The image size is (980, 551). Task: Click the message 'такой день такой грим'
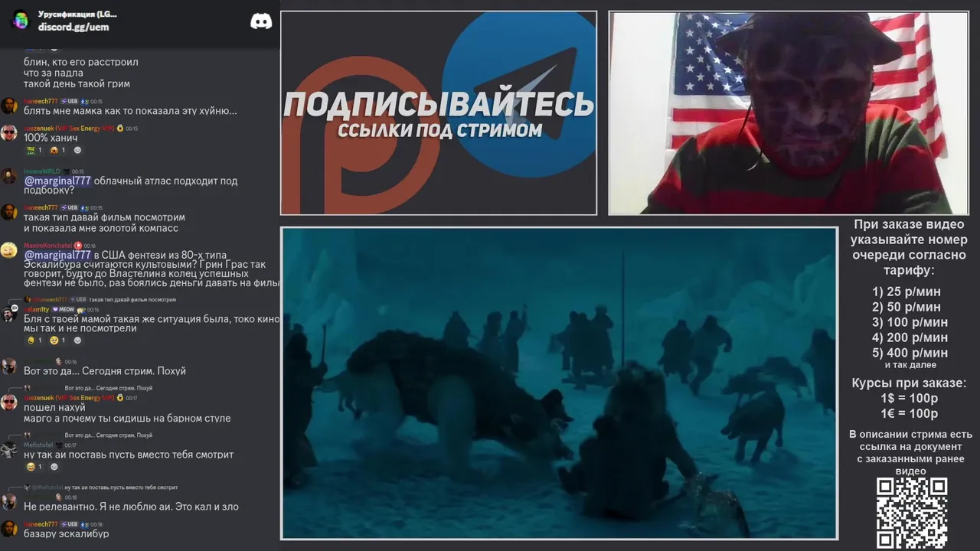click(x=77, y=83)
